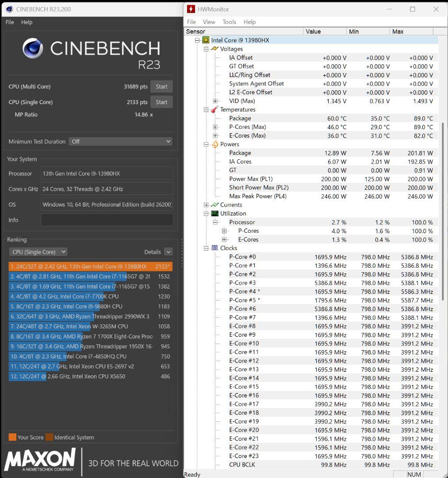Click the Min column header

(368, 31)
